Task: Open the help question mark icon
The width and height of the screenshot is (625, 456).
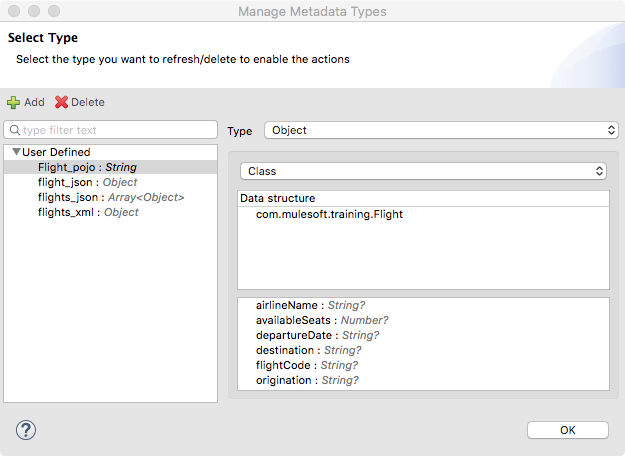Action: [x=26, y=430]
